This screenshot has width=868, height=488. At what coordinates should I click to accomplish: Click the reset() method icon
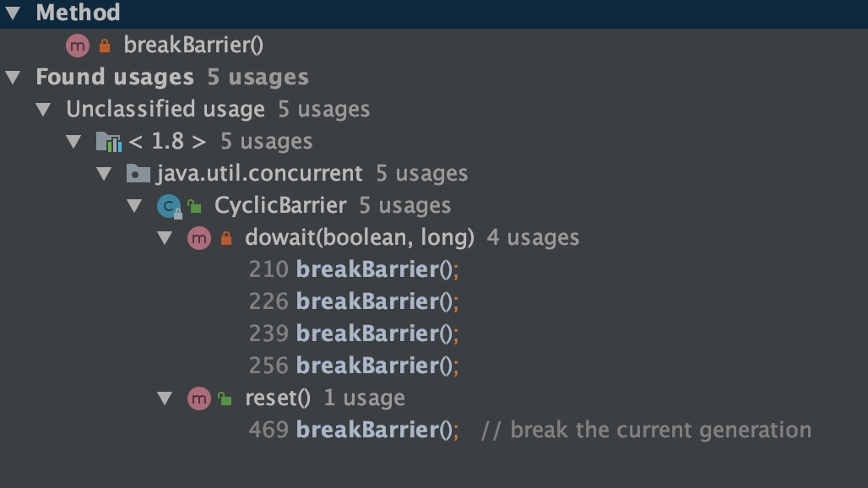tap(199, 399)
